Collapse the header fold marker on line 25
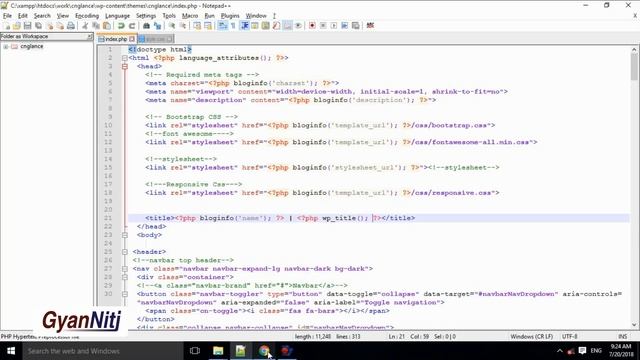The width and height of the screenshot is (640, 360). coord(125,252)
